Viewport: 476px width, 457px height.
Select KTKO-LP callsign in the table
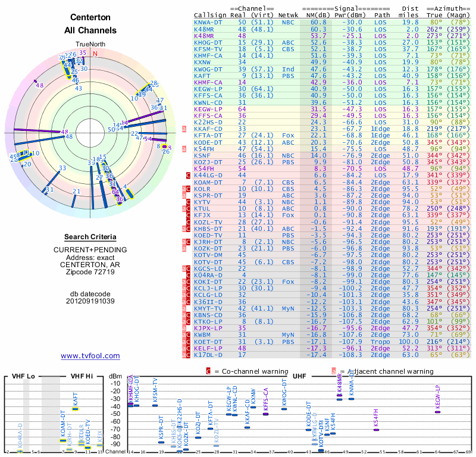[208, 321]
